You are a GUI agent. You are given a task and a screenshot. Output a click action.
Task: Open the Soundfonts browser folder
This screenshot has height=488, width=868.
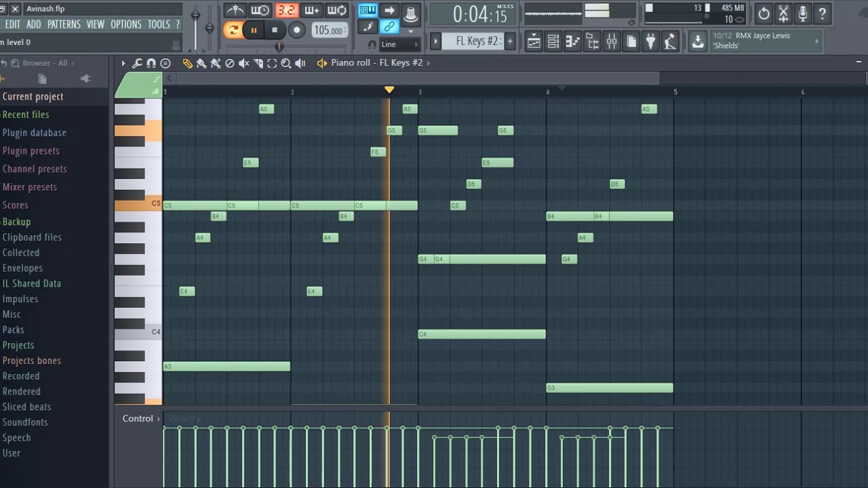pyautogui.click(x=26, y=422)
